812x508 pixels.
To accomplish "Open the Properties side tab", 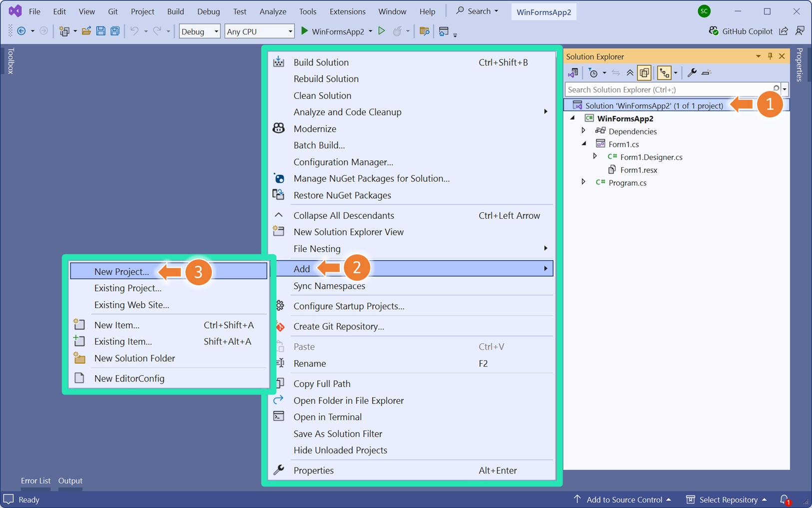I will coord(800,64).
